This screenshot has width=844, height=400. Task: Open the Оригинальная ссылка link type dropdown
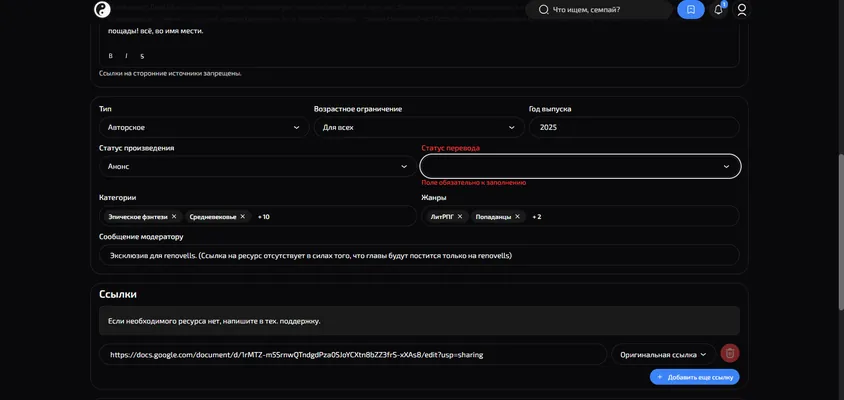[663, 355]
